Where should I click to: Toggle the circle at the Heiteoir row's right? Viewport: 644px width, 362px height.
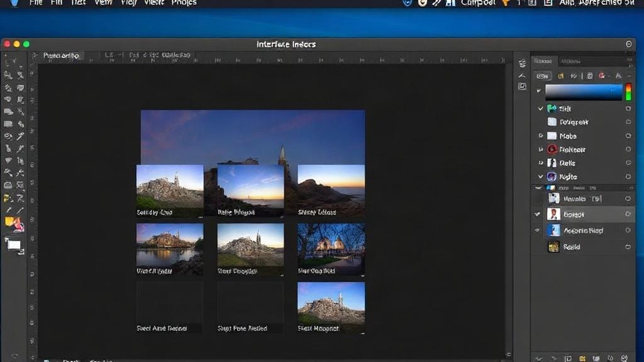click(628, 150)
